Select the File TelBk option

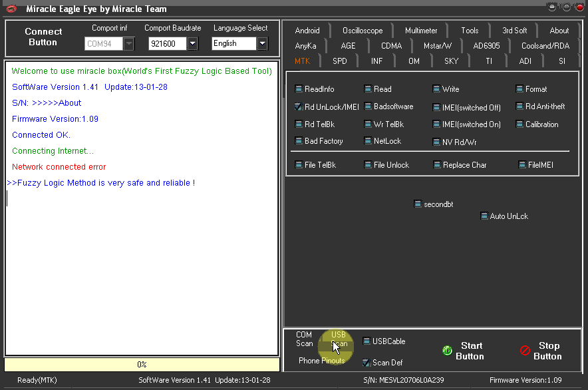(315, 165)
